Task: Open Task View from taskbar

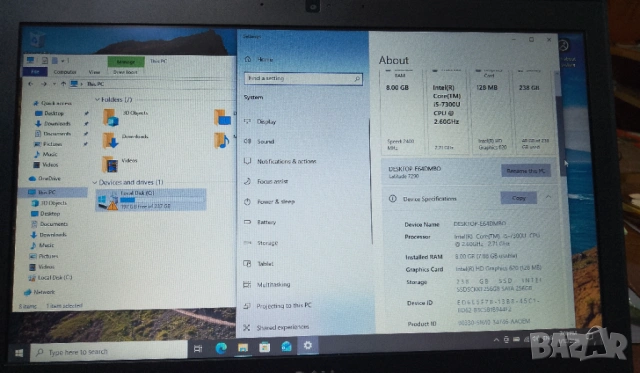Action: (x=198, y=349)
